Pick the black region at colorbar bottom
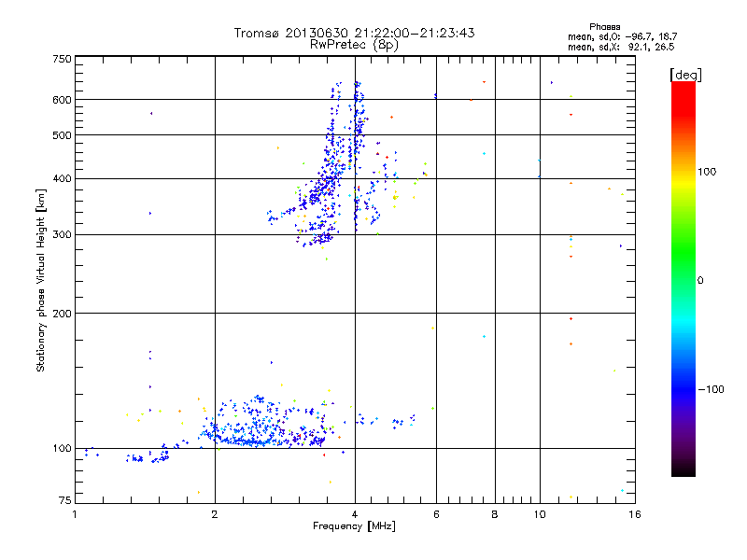 [684, 469]
